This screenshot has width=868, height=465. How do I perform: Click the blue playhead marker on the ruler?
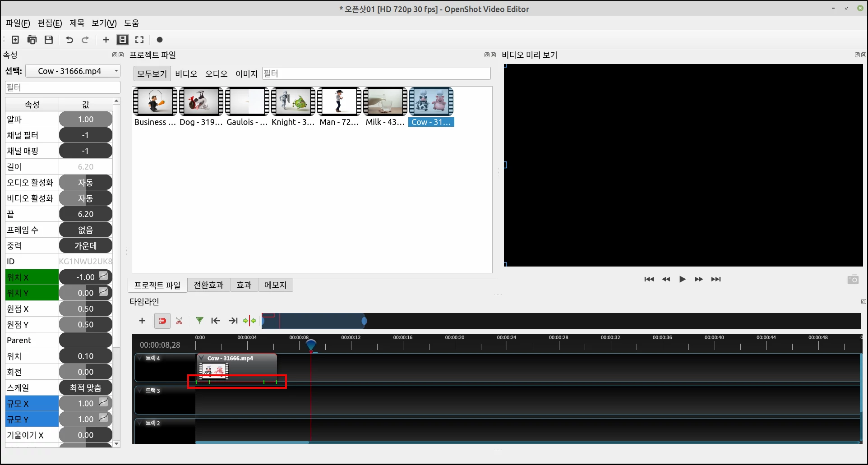click(311, 345)
